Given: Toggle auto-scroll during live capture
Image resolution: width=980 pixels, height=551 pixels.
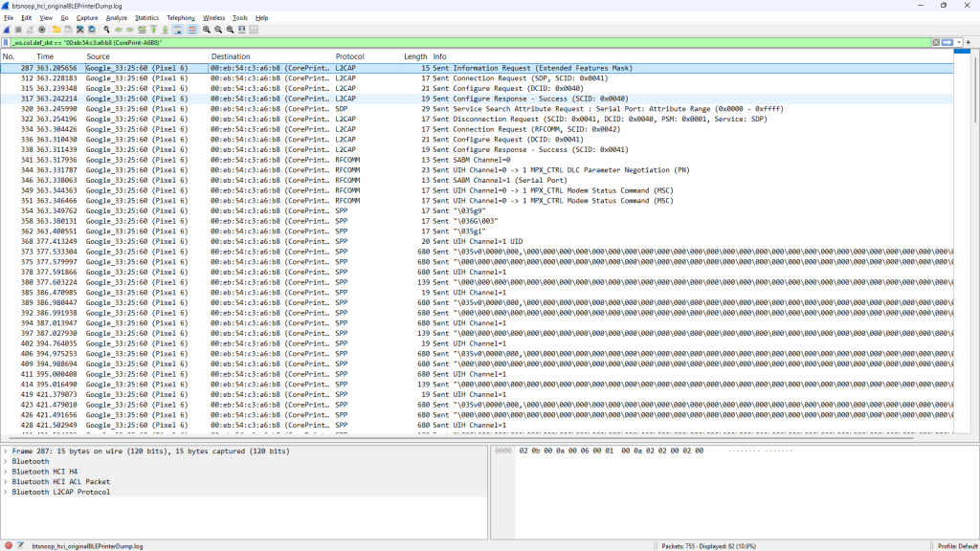Looking at the screenshot, I should point(179,30).
